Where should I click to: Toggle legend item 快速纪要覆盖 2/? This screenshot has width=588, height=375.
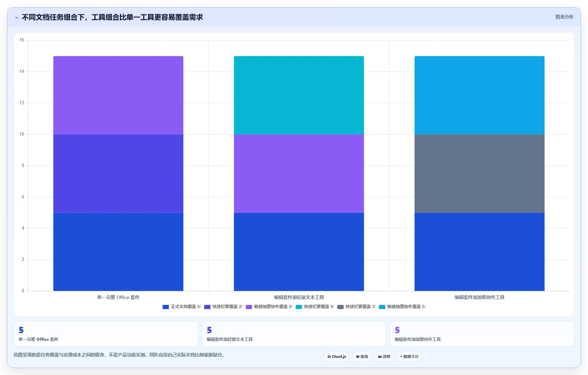(x=223, y=307)
